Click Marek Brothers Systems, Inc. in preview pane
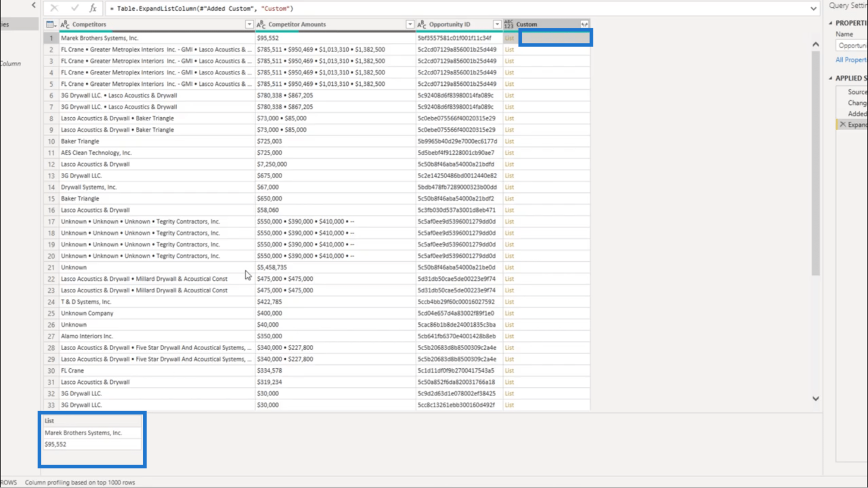868x488 pixels. [92, 433]
